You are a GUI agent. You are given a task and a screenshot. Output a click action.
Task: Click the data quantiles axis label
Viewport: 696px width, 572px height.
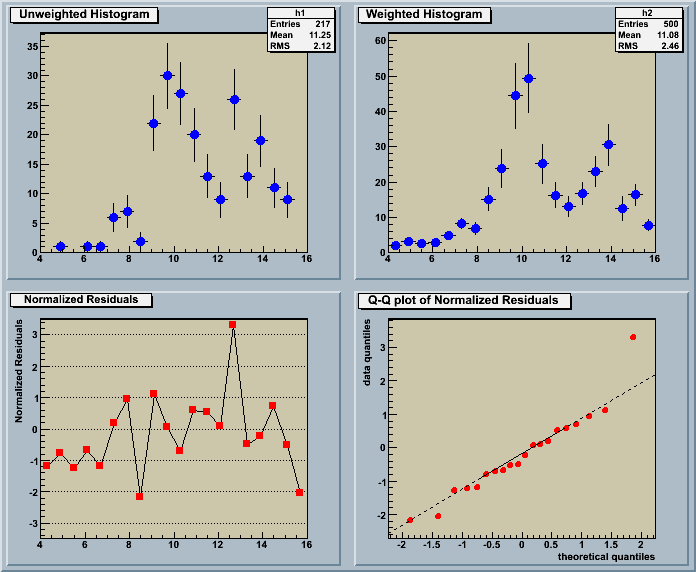(x=367, y=353)
